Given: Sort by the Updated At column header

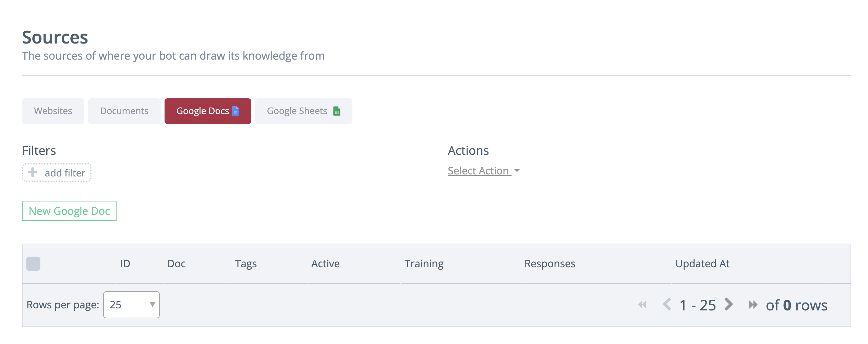Looking at the screenshot, I should 702,263.
